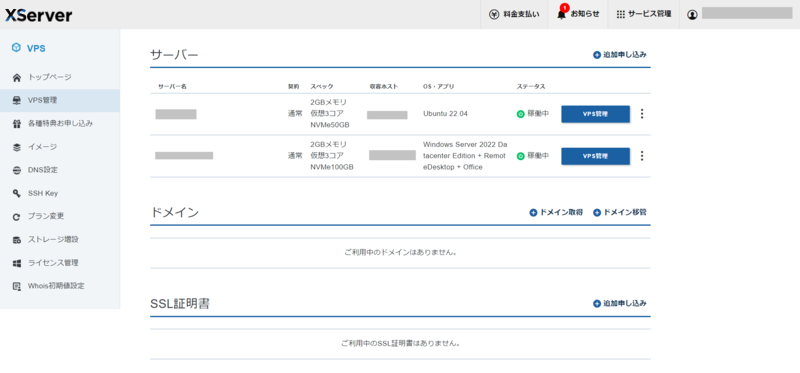800x373 pixels.
Task: Open 各種特典お申し込み page
Action: 60,123
